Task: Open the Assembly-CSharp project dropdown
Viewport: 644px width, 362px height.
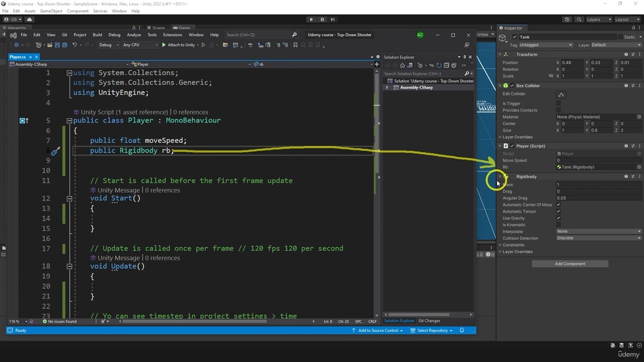Action: pyautogui.click(x=68, y=64)
